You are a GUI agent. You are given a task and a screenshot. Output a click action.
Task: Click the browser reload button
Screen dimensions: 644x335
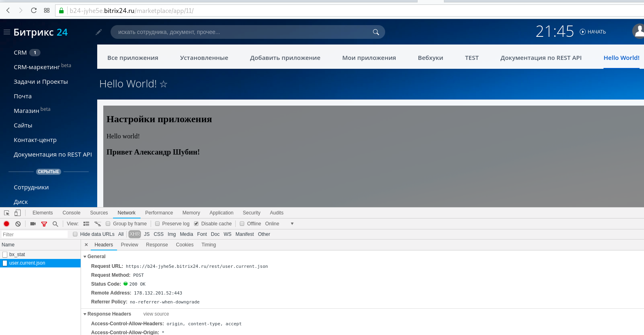[34, 11]
